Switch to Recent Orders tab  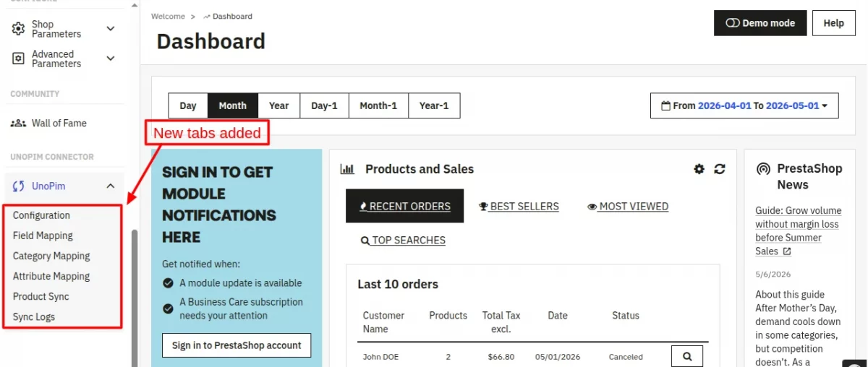405,206
